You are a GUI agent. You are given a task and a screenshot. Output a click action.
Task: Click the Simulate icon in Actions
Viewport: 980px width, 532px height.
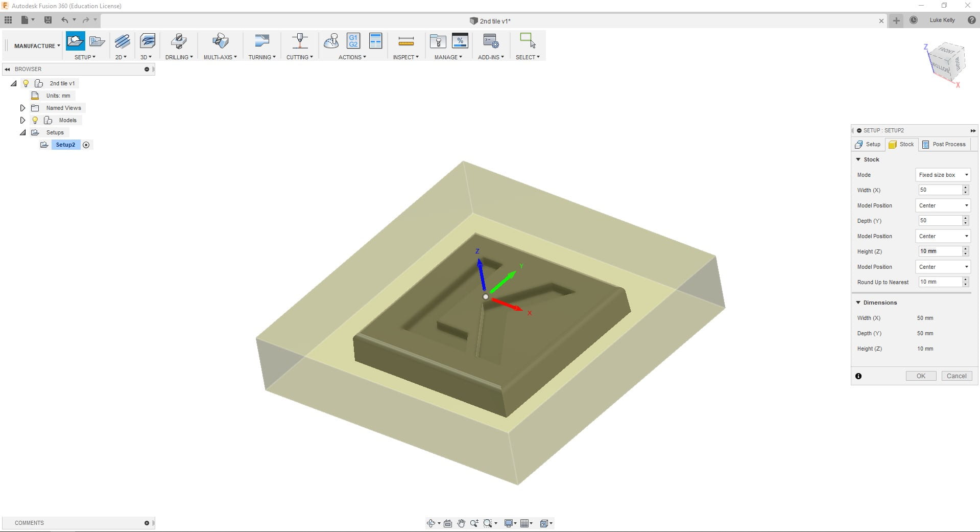click(x=331, y=41)
